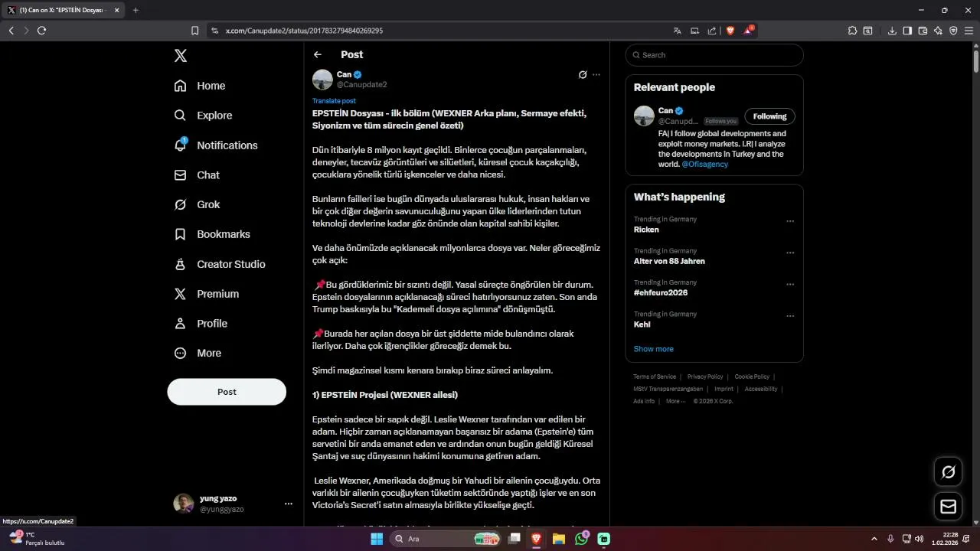980x551 pixels.
Task: Open Chat from sidebar
Action: point(197,175)
